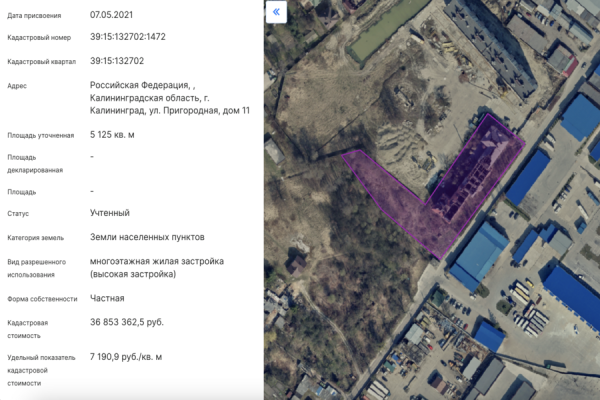Click the status value Учтенный
600x400 pixels.
[109, 213]
